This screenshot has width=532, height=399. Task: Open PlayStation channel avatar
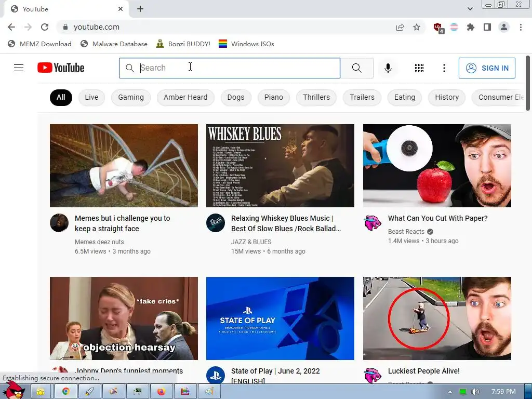(216, 375)
